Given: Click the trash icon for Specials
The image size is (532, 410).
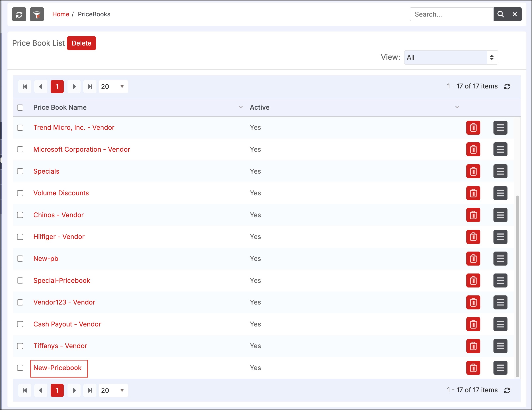Looking at the screenshot, I should point(473,172).
